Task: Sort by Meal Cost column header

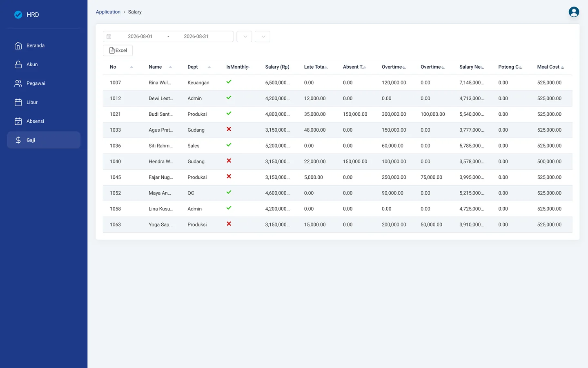Action: point(550,67)
